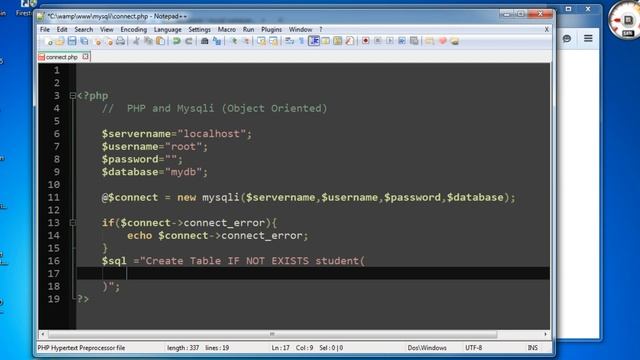Viewport: 640px width, 360px height.
Task: Collapse the <?php fold marker at line 3
Action: (72, 96)
